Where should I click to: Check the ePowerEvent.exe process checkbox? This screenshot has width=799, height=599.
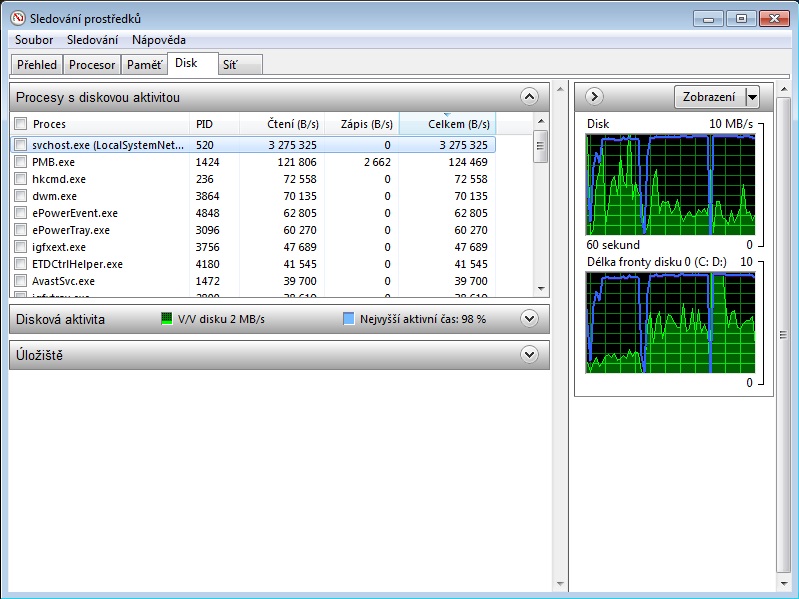(x=20, y=213)
